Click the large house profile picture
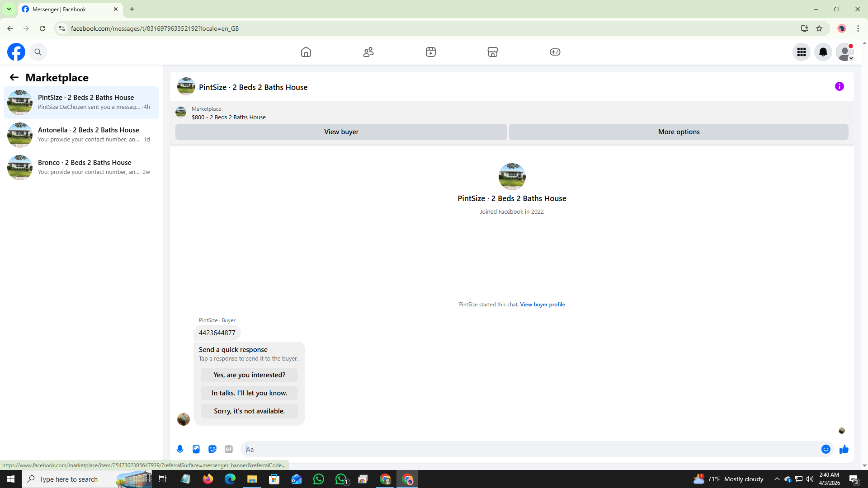Screen dimensions: 868x488 click(512, 177)
